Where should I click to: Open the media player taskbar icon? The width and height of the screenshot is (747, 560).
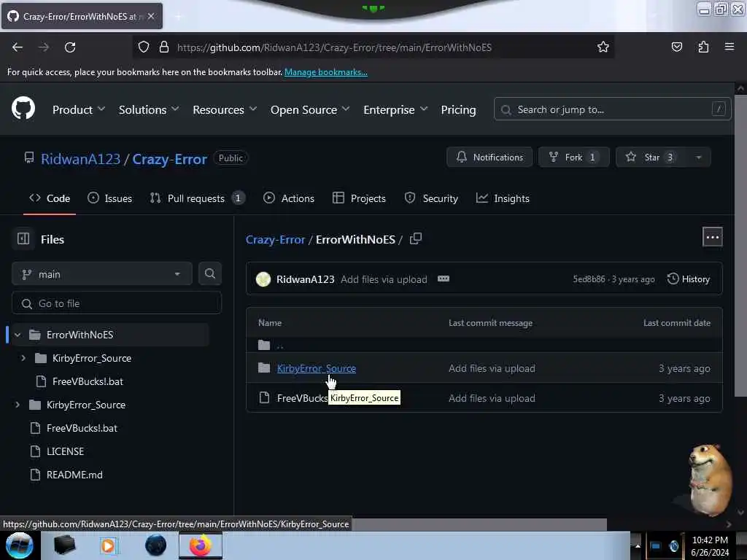[x=108, y=545]
